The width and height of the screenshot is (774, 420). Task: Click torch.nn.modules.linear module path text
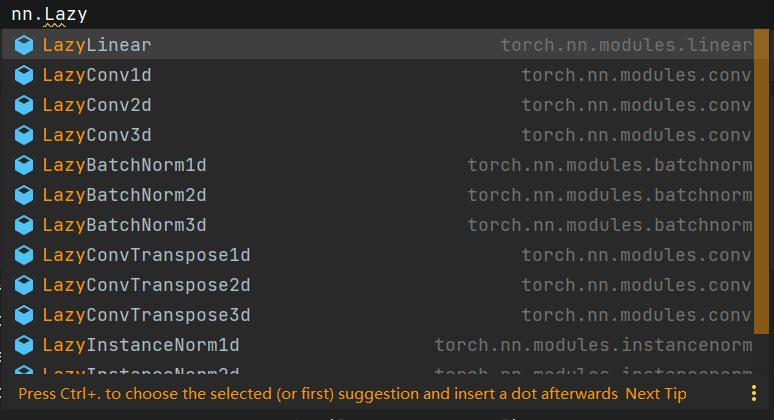pos(626,45)
